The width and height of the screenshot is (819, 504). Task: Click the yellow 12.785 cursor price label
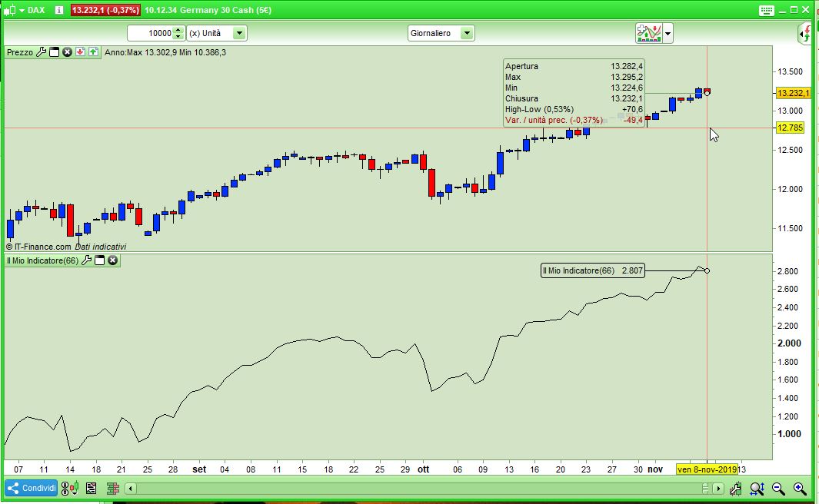pos(790,128)
